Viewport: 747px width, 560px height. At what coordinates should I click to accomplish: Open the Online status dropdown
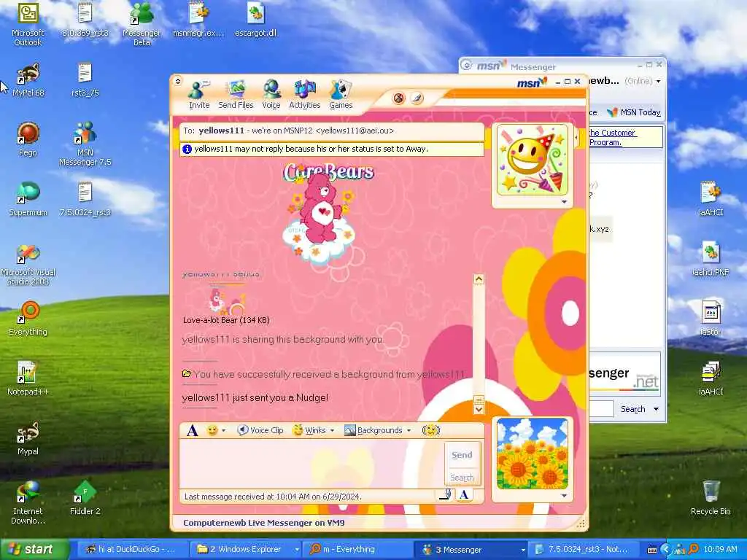point(643,82)
